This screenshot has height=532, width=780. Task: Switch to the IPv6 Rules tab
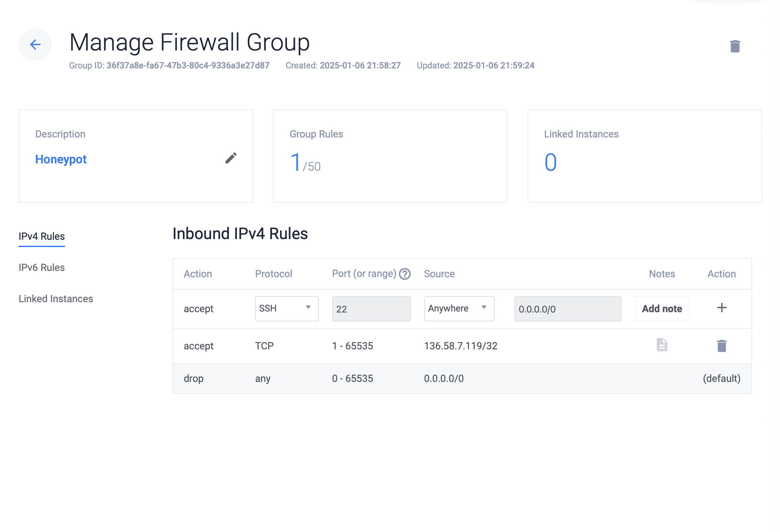point(42,268)
